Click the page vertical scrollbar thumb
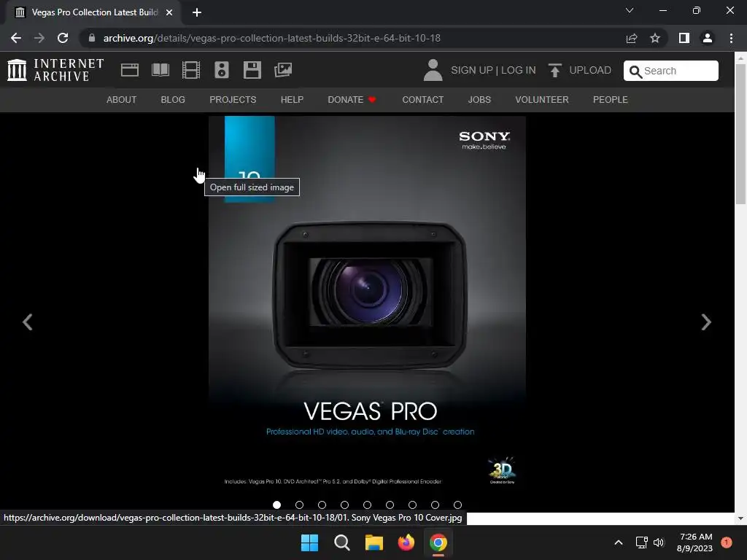 [740, 133]
